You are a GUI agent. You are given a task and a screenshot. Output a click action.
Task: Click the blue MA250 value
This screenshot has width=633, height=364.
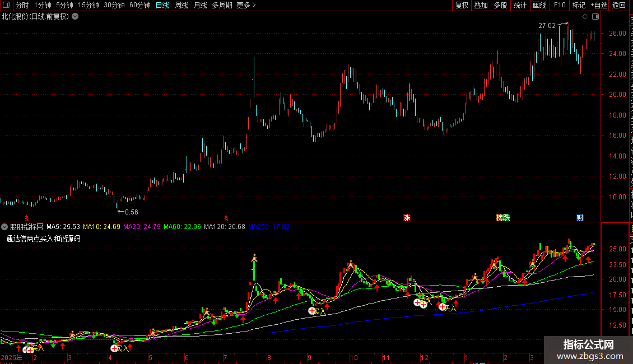tap(268, 227)
